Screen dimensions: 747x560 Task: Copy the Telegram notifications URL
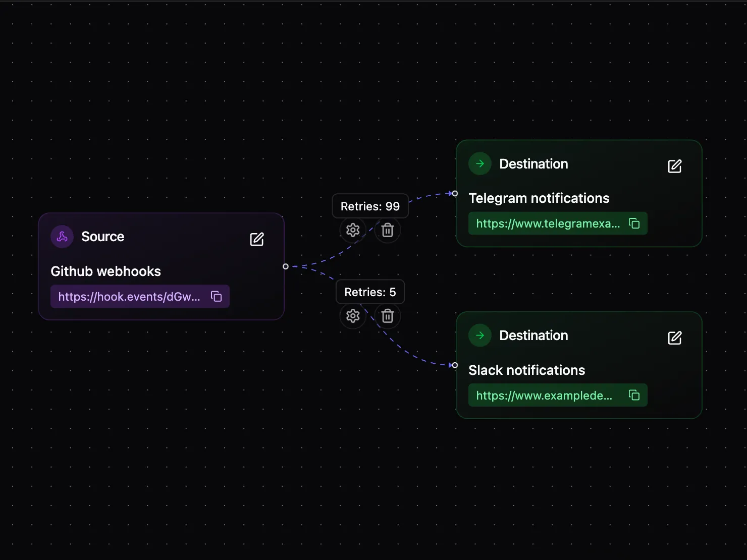point(633,223)
